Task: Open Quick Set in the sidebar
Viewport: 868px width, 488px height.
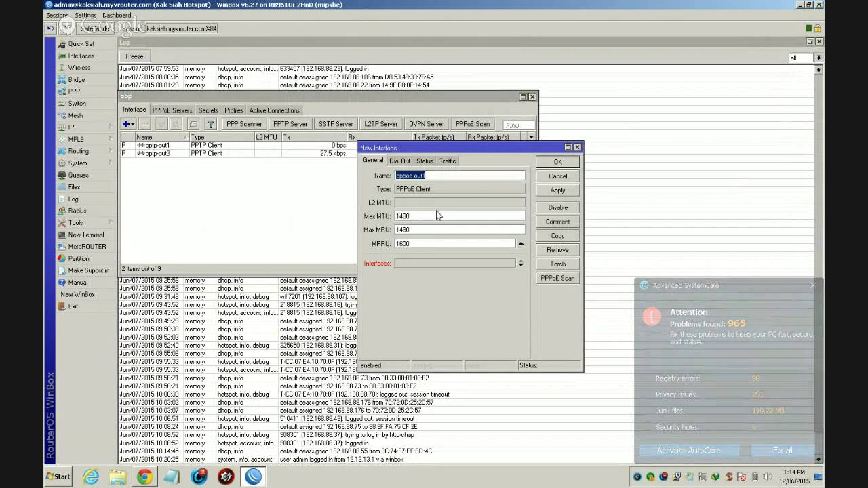Action: point(80,44)
